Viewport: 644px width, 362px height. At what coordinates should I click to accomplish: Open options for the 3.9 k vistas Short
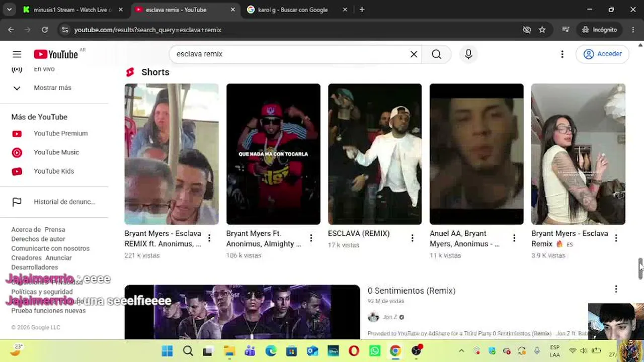[616, 238]
